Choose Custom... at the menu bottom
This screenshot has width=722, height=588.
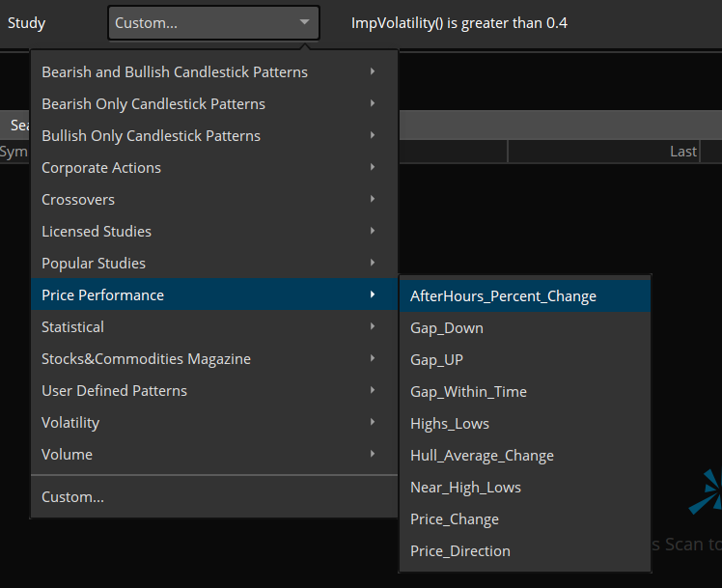(x=214, y=497)
